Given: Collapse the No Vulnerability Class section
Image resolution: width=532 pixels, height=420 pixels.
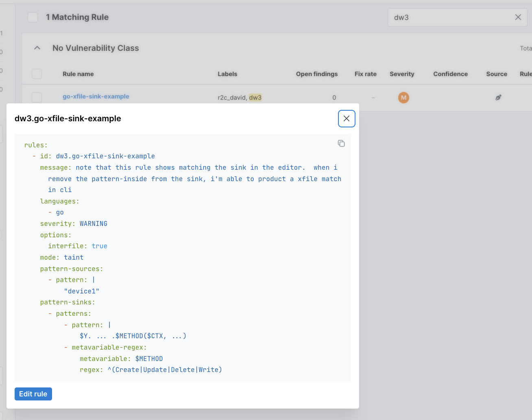Looking at the screenshot, I should (x=37, y=48).
